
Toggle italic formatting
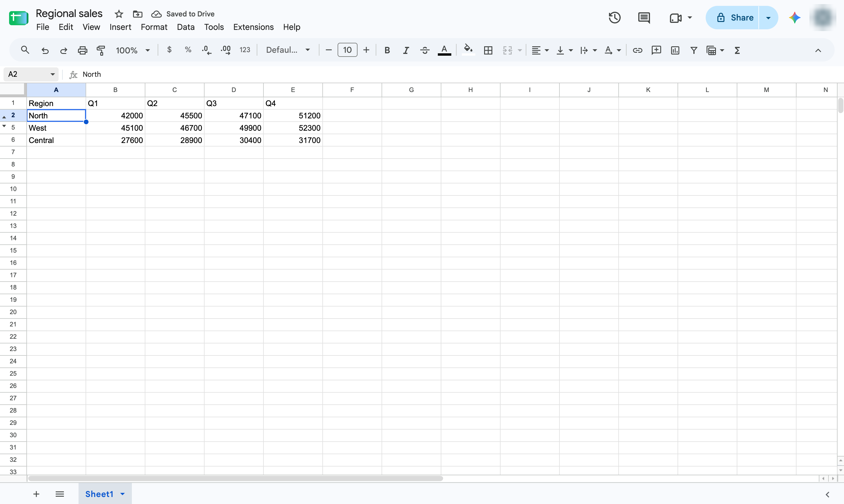coord(406,50)
